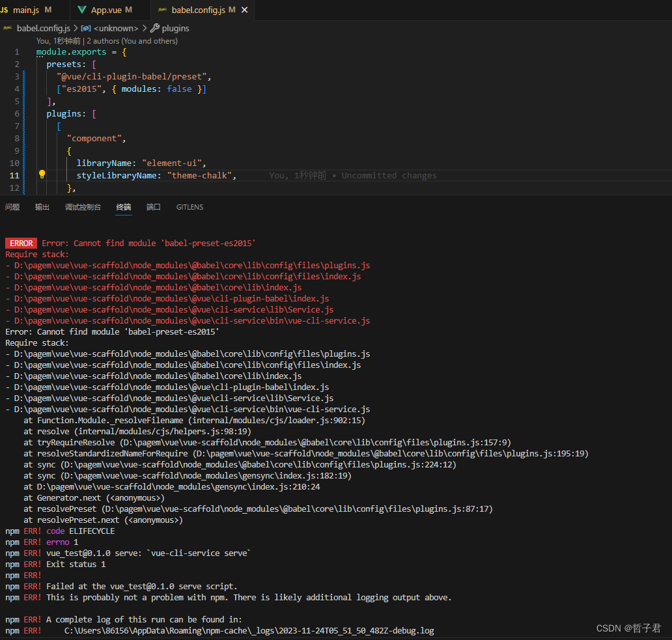Open the 输出 panel tab
This screenshot has height=640, width=672.
[42, 207]
